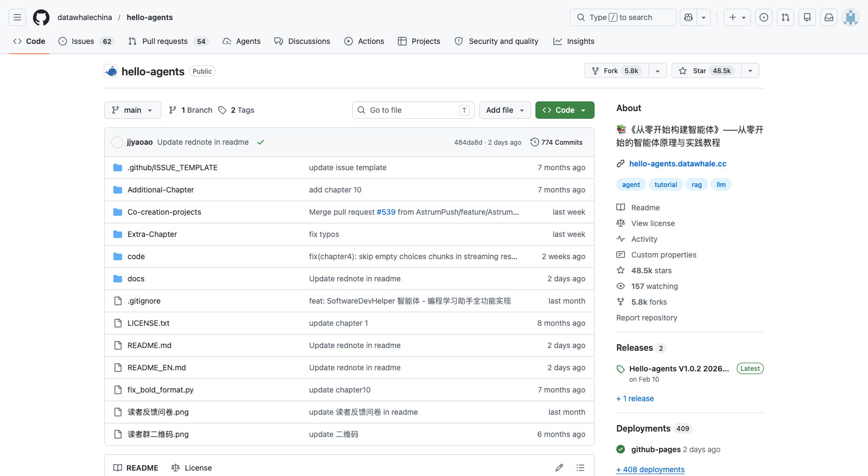Open the Projects tab
Image resolution: width=868 pixels, height=476 pixels.
(419, 41)
